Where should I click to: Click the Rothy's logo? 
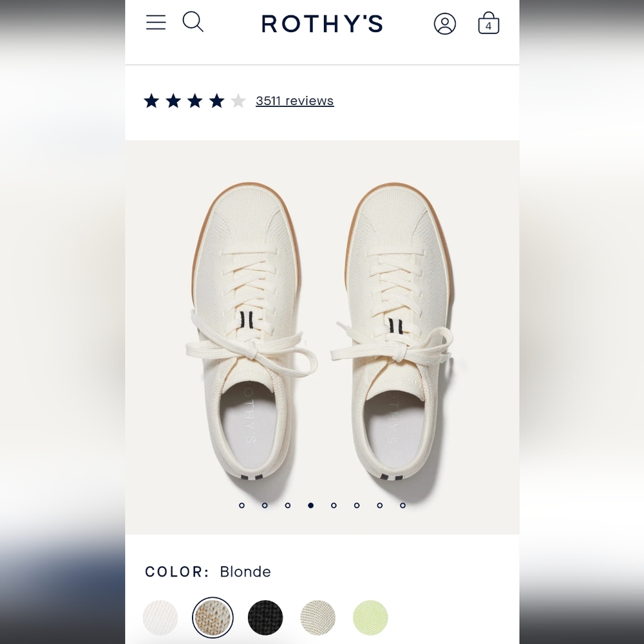point(322,24)
